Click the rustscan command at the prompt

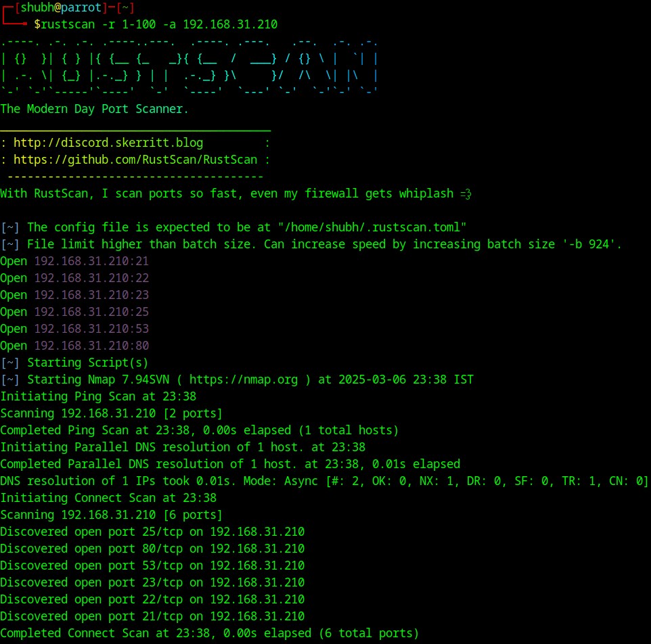click(156, 24)
